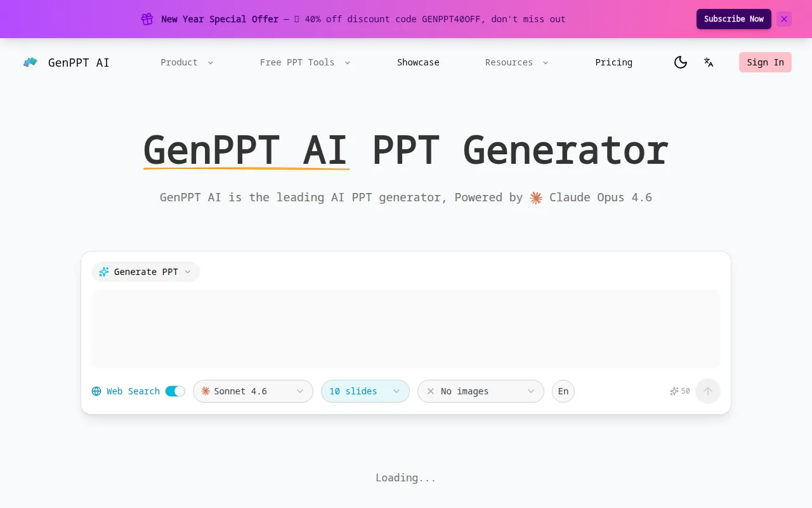Click the upward arrow submit button
Image resolution: width=812 pixels, height=508 pixels.
708,391
